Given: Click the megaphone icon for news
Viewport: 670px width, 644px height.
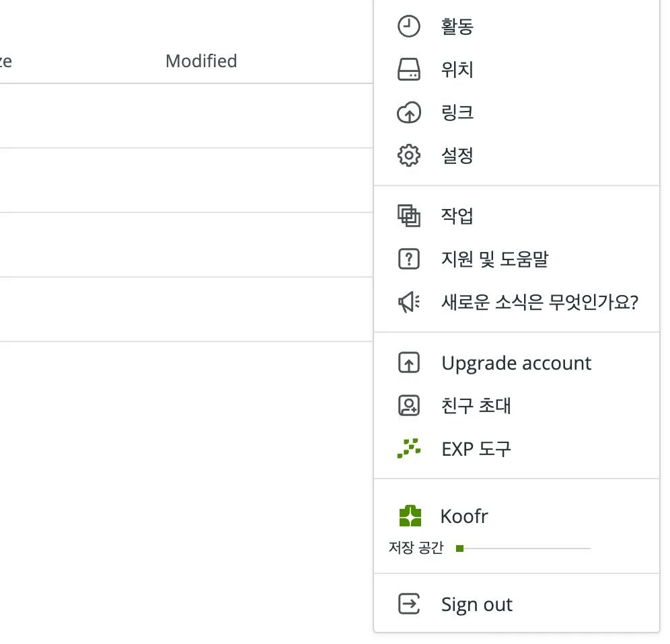Looking at the screenshot, I should pyautogui.click(x=409, y=302).
